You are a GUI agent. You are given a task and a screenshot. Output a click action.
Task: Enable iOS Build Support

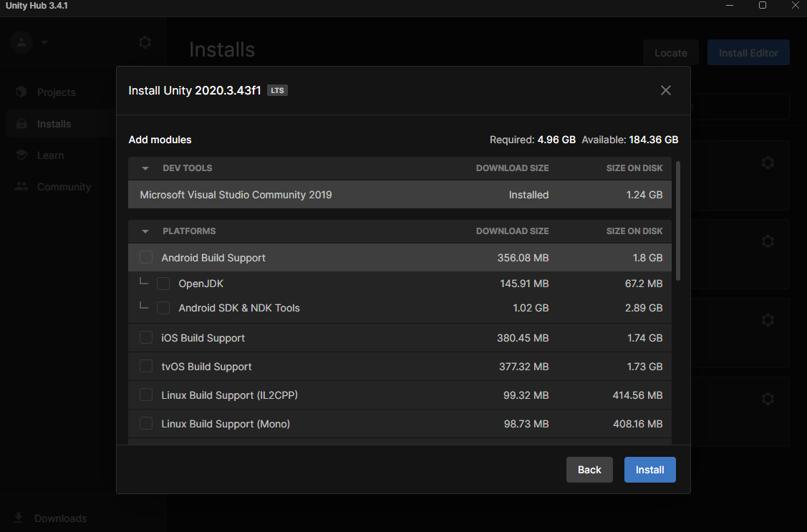click(x=146, y=337)
